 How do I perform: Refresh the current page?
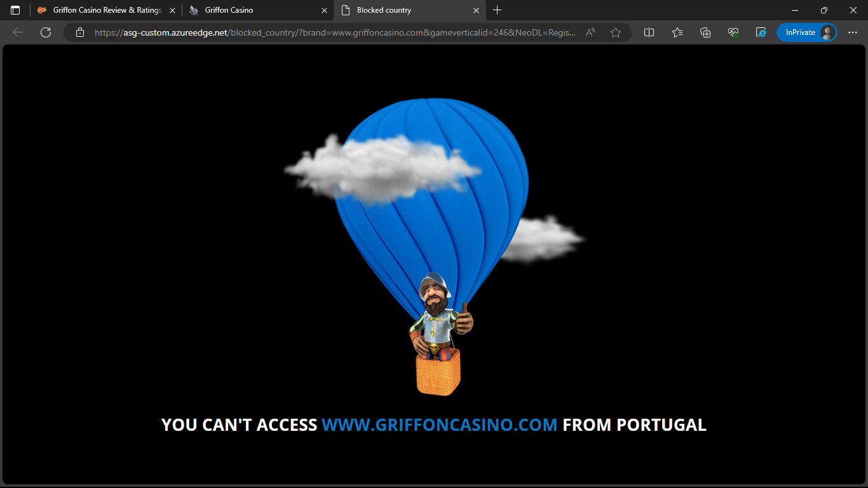tap(46, 32)
